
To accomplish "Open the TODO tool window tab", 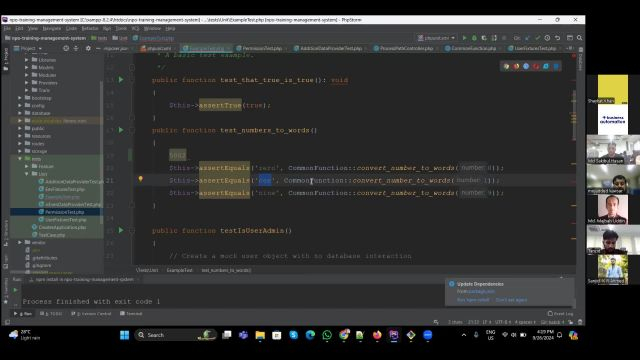I will click(51, 313).
